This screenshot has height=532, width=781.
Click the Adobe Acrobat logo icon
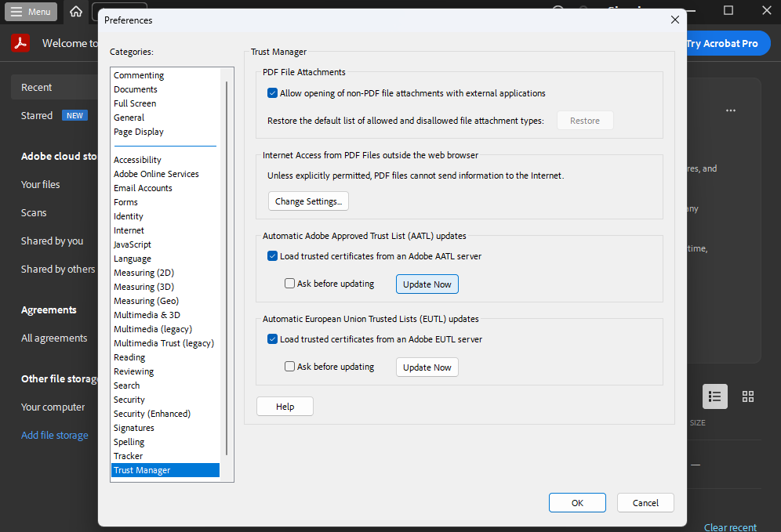tap(20, 43)
